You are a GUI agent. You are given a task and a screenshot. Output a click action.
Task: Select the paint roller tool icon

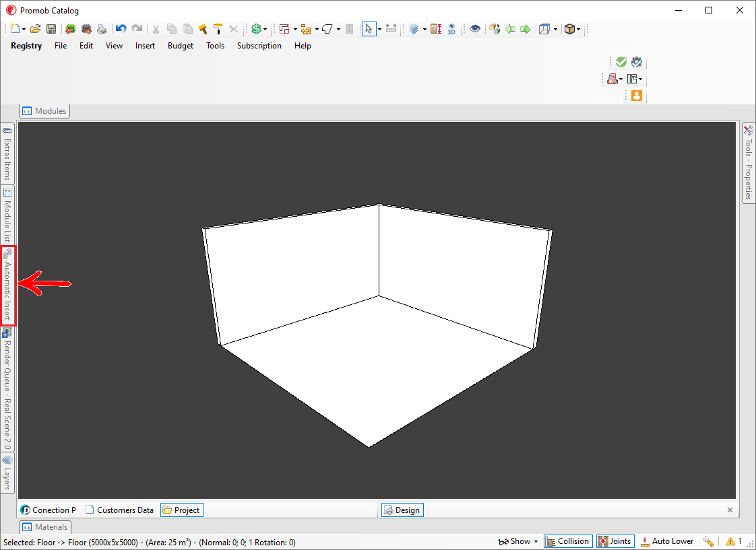[218, 29]
